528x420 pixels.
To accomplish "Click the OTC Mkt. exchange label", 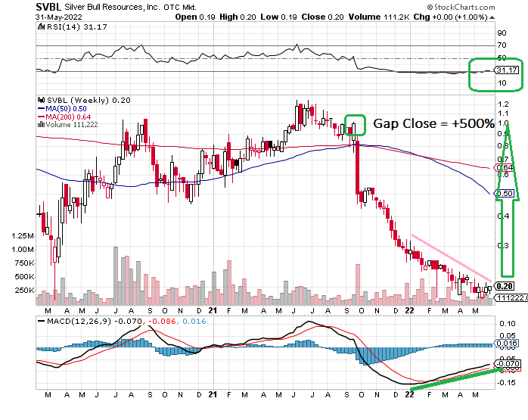I will (x=180, y=7).
